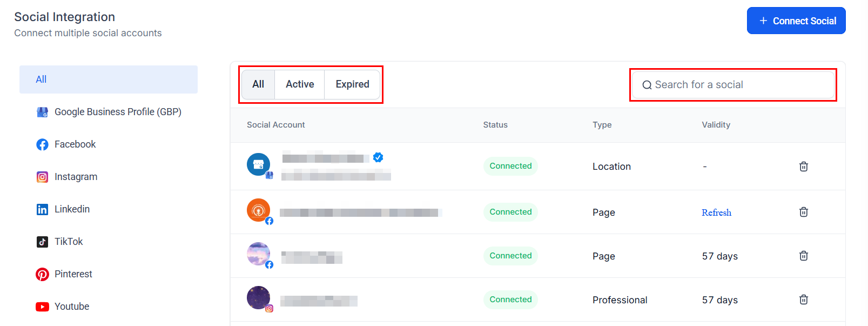Switch to the All status tab
The width and height of the screenshot is (868, 326).
coord(258,84)
